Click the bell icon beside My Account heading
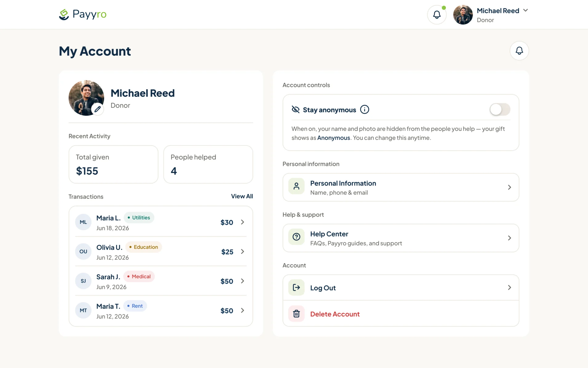 pyautogui.click(x=519, y=51)
